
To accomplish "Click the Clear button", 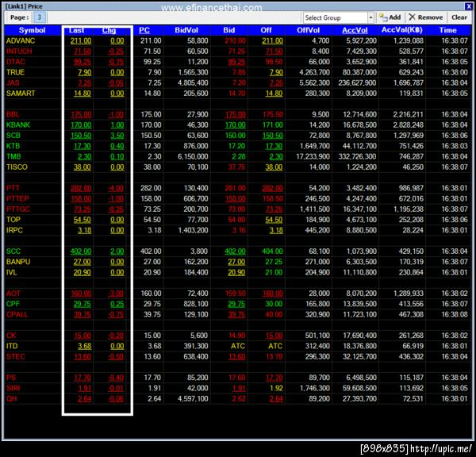I will (x=459, y=17).
